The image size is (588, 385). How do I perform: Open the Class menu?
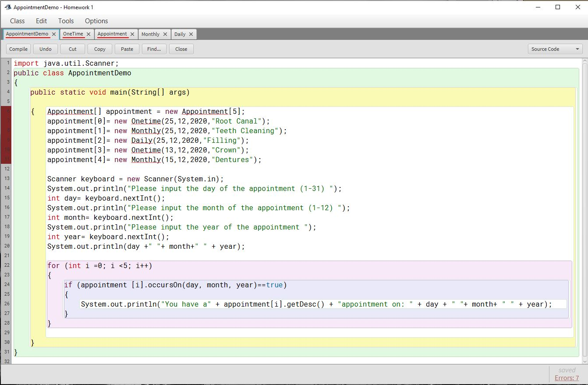(18, 21)
